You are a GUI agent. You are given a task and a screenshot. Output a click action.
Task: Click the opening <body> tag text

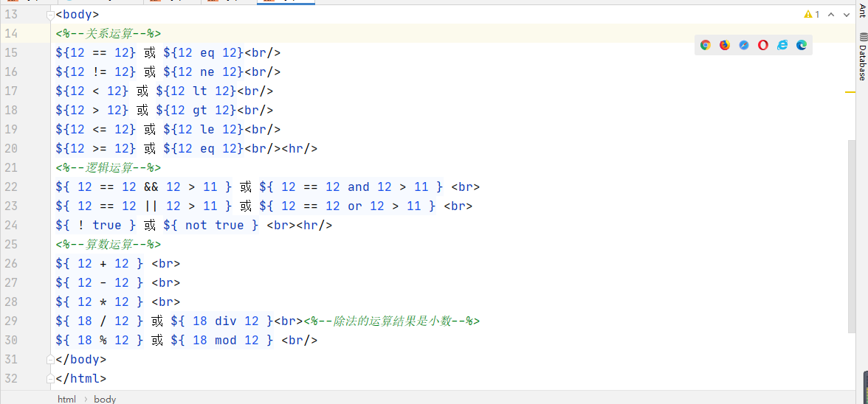pyautogui.click(x=77, y=14)
